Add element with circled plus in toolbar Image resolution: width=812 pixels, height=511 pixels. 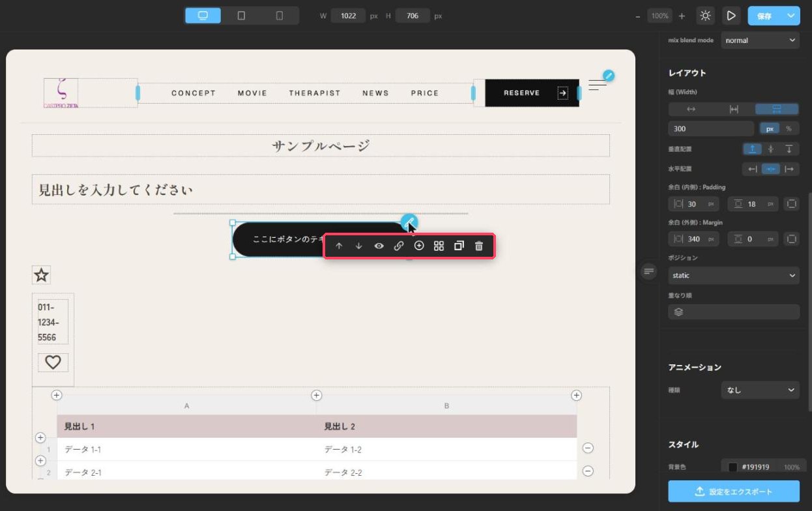(x=419, y=246)
